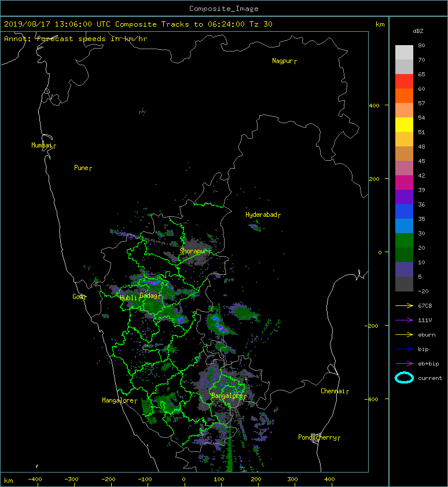Viewport: 448px width, 487px height.
Task: Click the Mangalore city label
Action: (119, 401)
